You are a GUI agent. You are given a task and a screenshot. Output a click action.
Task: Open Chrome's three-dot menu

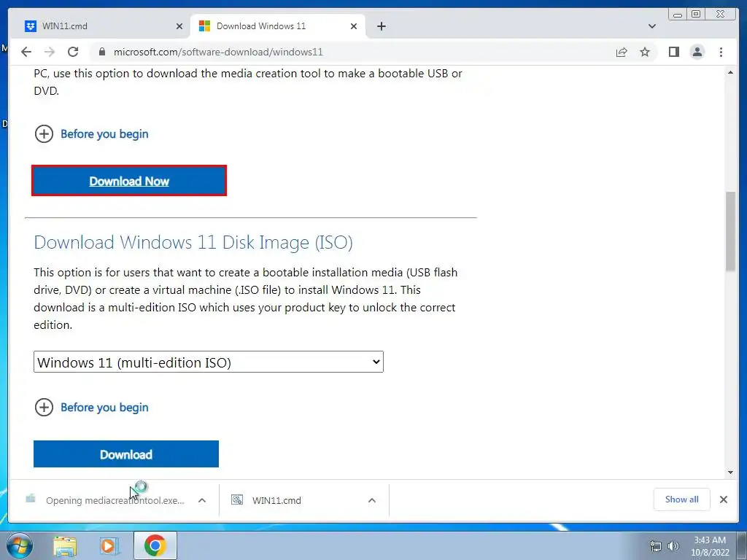[721, 52]
